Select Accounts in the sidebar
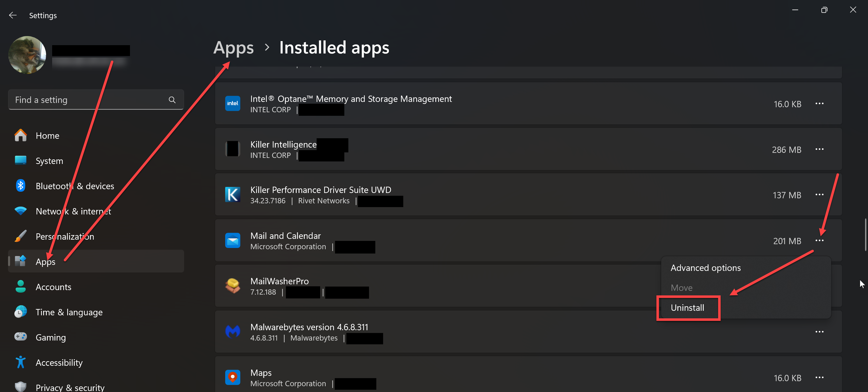The width and height of the screenshot is (868, 392). click(53, 287)
